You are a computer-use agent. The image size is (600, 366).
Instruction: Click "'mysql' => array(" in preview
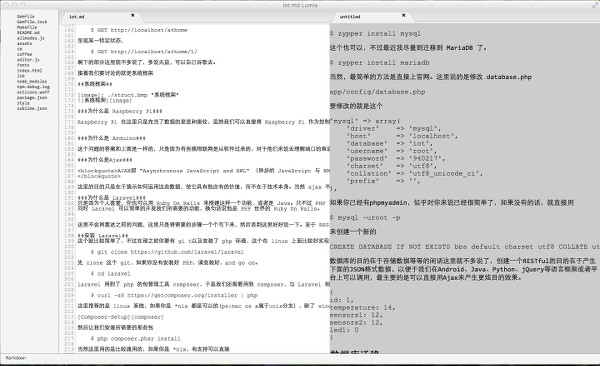coord(365,121)
